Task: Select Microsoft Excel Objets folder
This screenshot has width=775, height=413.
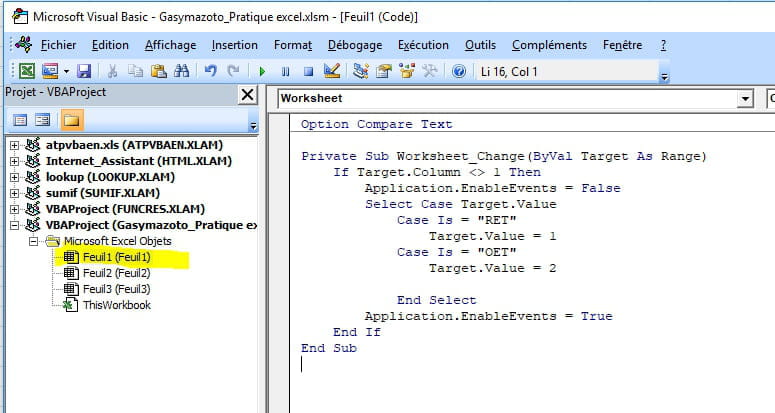Action: pos(118,241)
